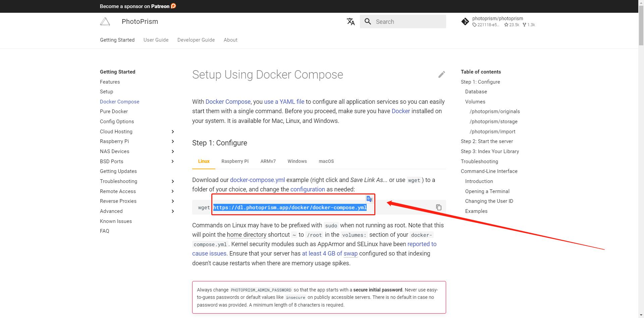Open the Docker installation link
644x318 pixels.
[401, 111]
